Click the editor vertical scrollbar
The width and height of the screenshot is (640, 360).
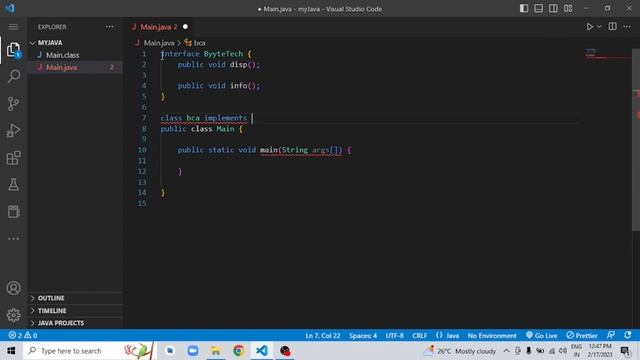[636, 140]
